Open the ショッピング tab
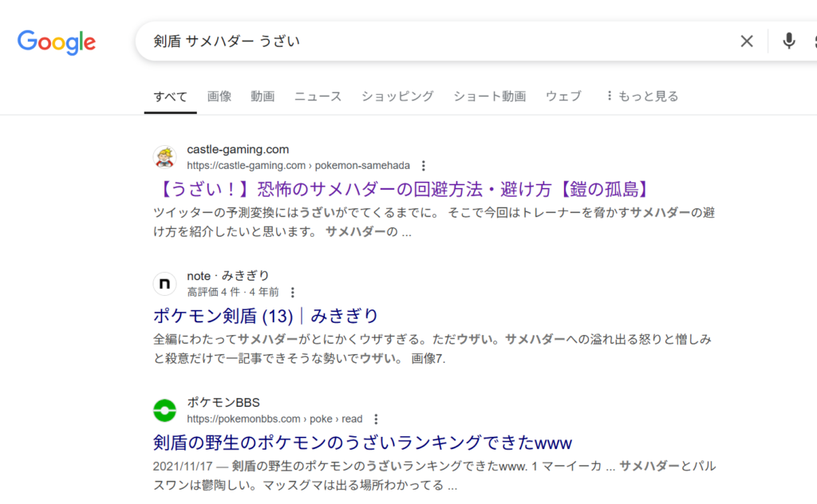The height and width of the screenshot is (504, 817). tap(397, 96)
